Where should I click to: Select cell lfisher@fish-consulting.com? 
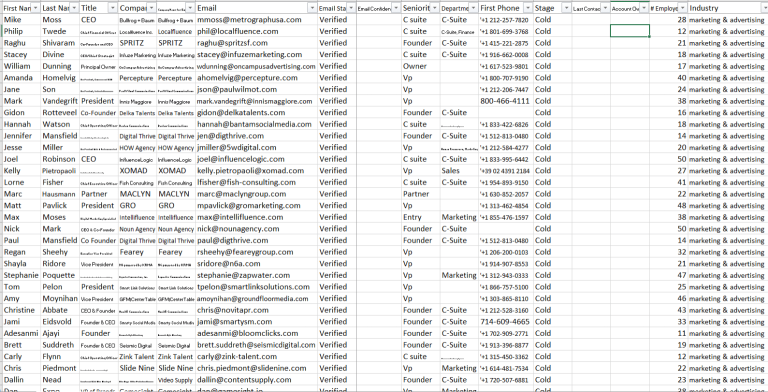tap(257, 182)
